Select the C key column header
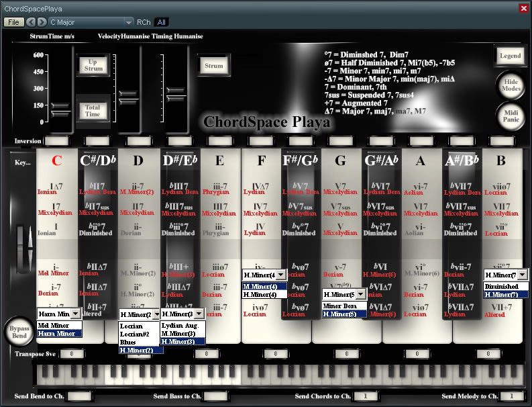Image resolution: width=532 pixels, height=407 pixels. coord(56,161)
